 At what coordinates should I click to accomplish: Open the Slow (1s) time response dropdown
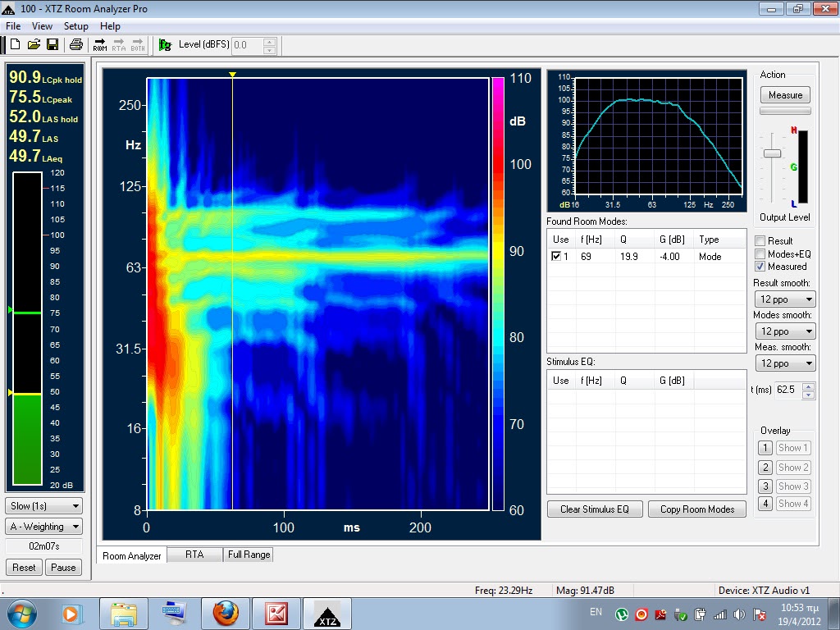44,506
